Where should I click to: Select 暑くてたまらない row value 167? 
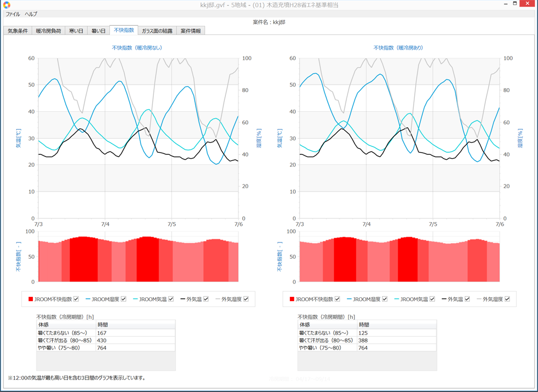102,333
